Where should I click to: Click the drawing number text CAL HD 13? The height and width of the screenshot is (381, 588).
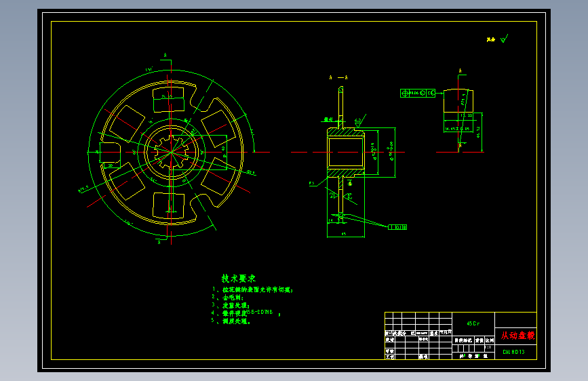point(514,352)
